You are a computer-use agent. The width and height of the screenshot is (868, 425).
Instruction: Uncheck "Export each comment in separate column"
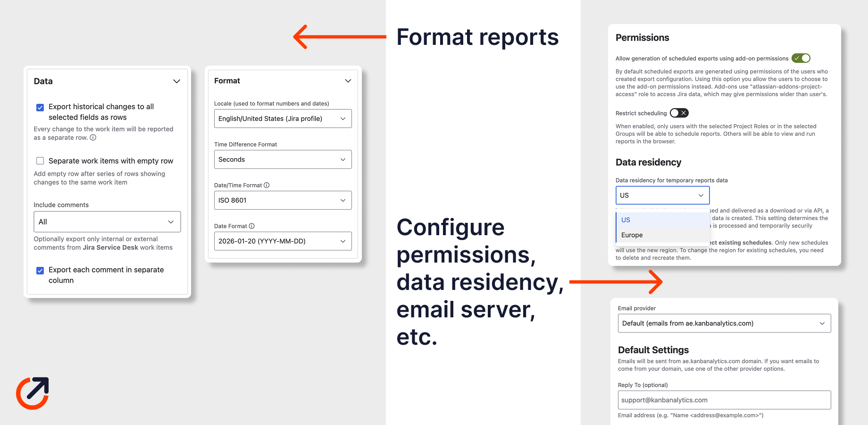[40, 270]
